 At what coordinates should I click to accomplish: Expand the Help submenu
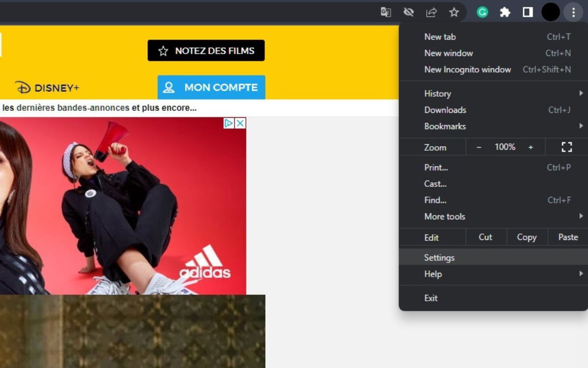[493, 274]
